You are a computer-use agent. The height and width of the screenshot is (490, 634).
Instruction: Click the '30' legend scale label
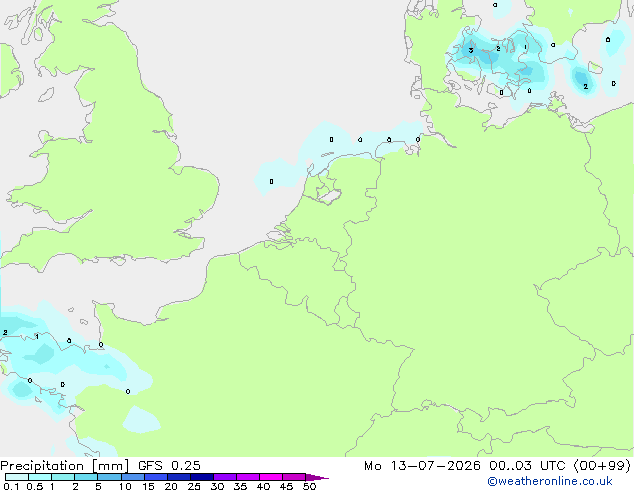click(217, 486)
